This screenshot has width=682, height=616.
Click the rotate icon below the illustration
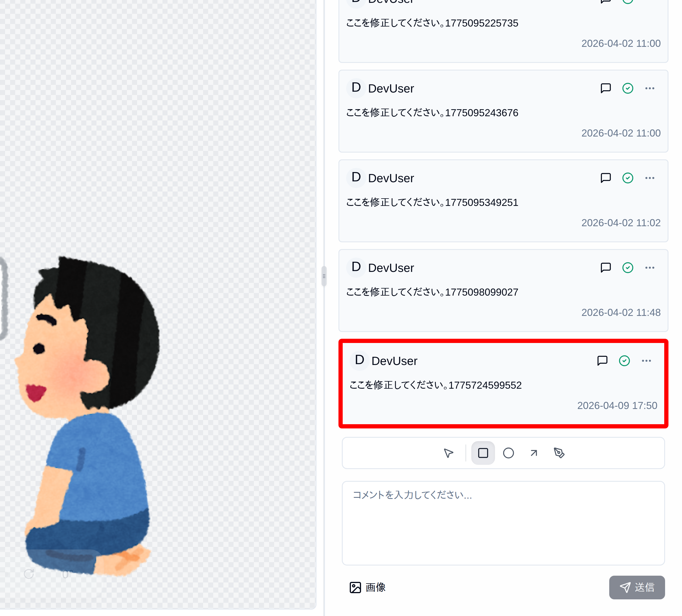coord(29,574)
